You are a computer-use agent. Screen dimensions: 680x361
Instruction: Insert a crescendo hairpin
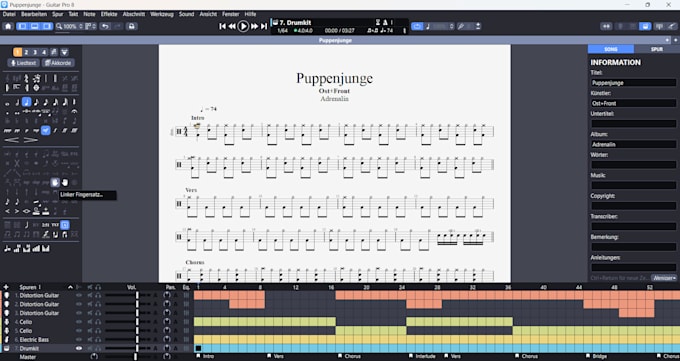tap(12, 140)
